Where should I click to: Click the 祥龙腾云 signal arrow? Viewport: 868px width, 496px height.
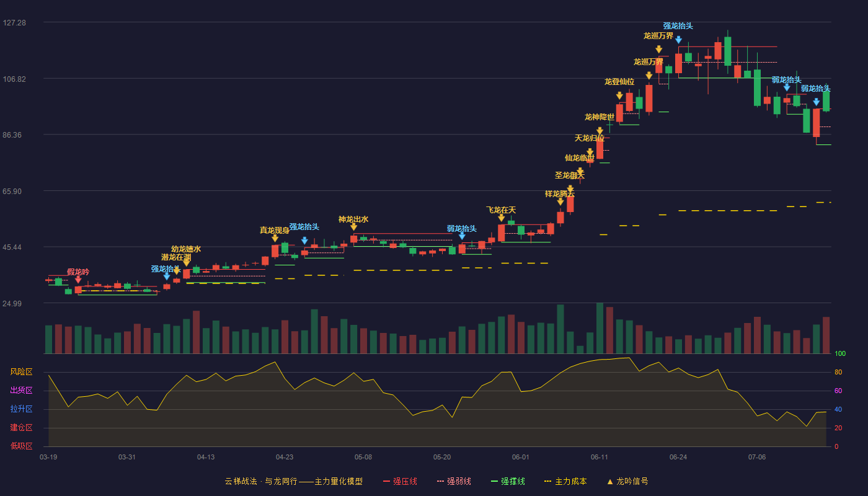(560, 201)
